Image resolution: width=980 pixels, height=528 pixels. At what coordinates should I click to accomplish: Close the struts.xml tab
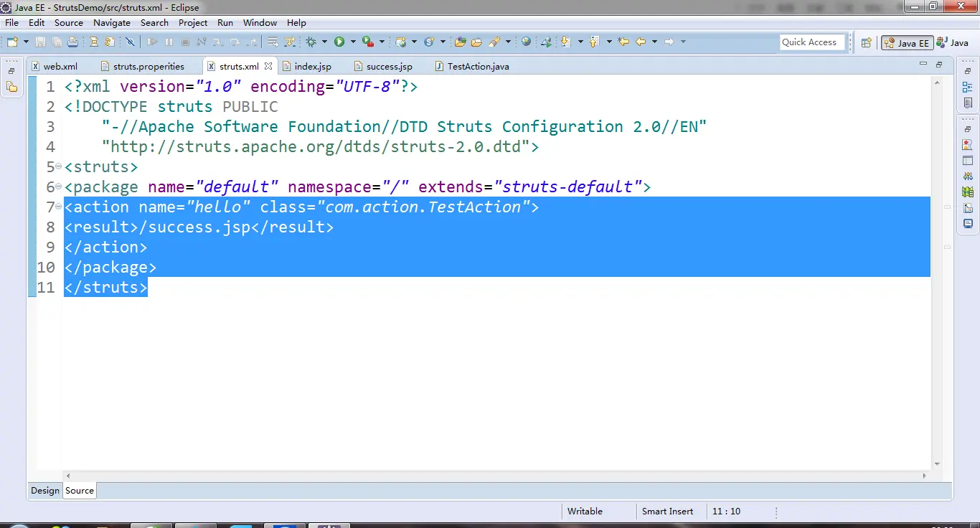(268, 66)
